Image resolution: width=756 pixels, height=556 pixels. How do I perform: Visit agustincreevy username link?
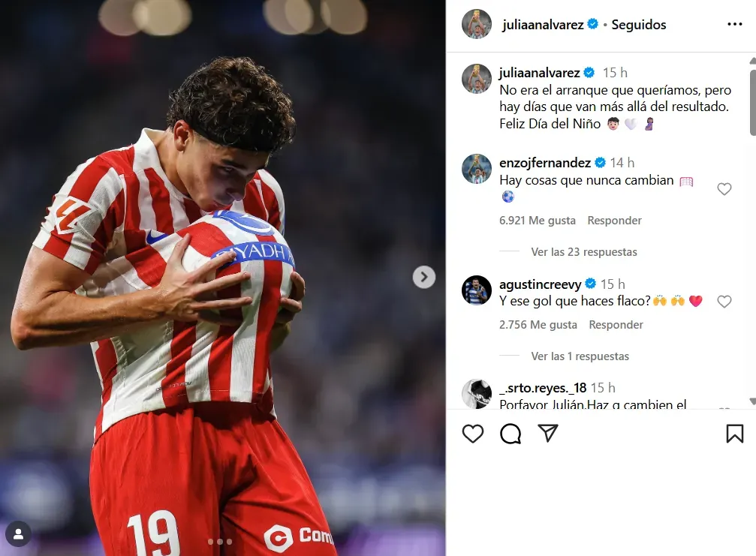(540, 284)
